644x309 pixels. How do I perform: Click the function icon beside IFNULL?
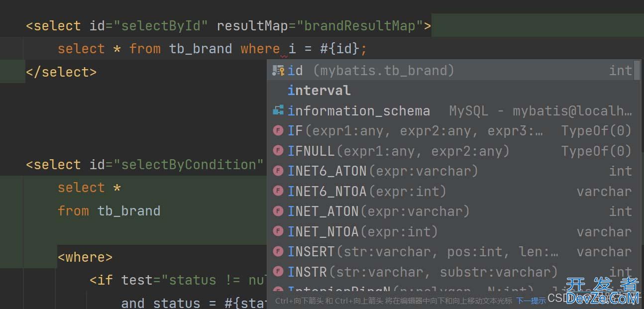[278, 151]
